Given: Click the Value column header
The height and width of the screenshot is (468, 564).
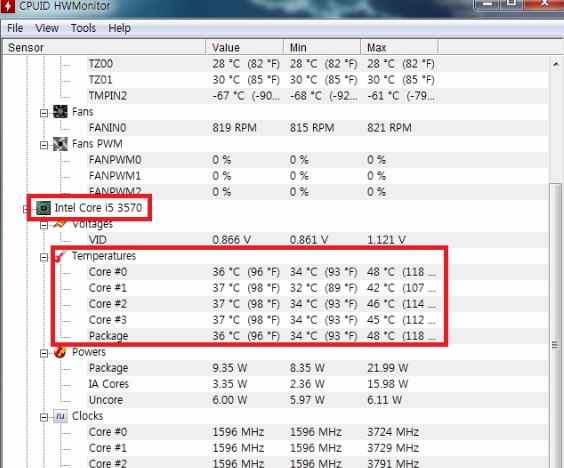Looking at the screenshot, I should pos(245,47).
